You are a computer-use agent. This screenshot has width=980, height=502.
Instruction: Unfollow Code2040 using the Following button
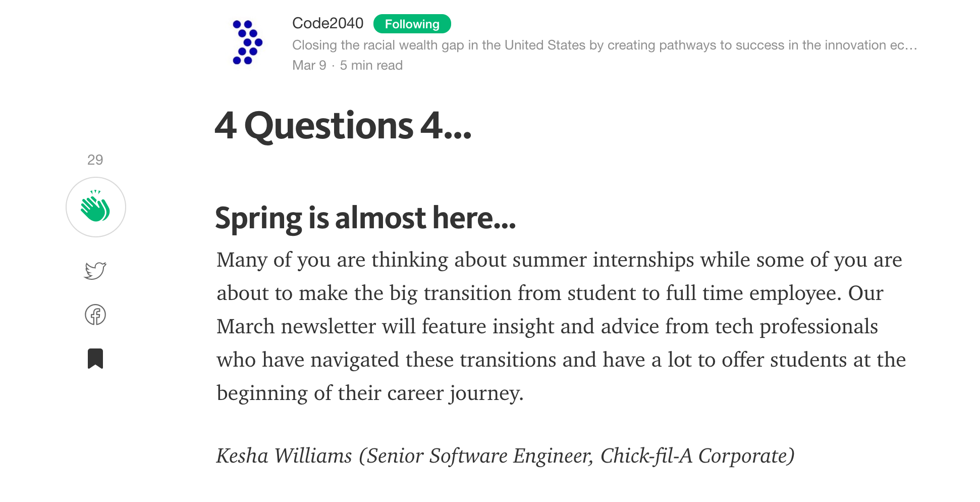(412, 24)
